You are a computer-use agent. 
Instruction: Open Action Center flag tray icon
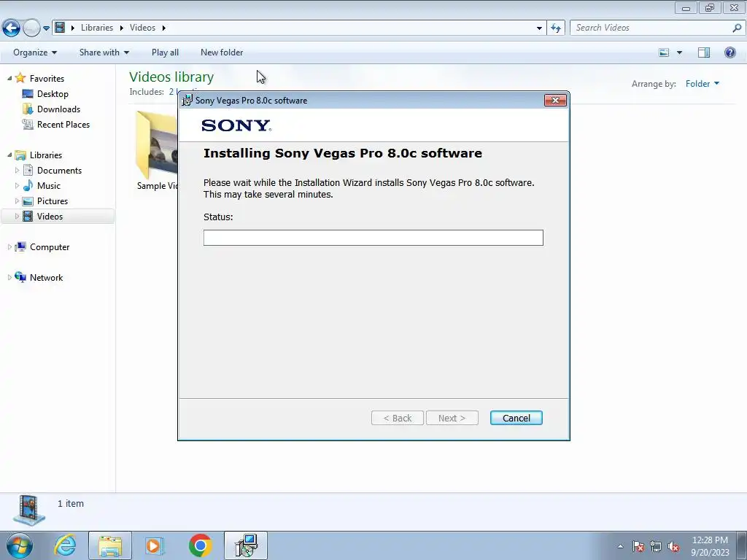638,547
